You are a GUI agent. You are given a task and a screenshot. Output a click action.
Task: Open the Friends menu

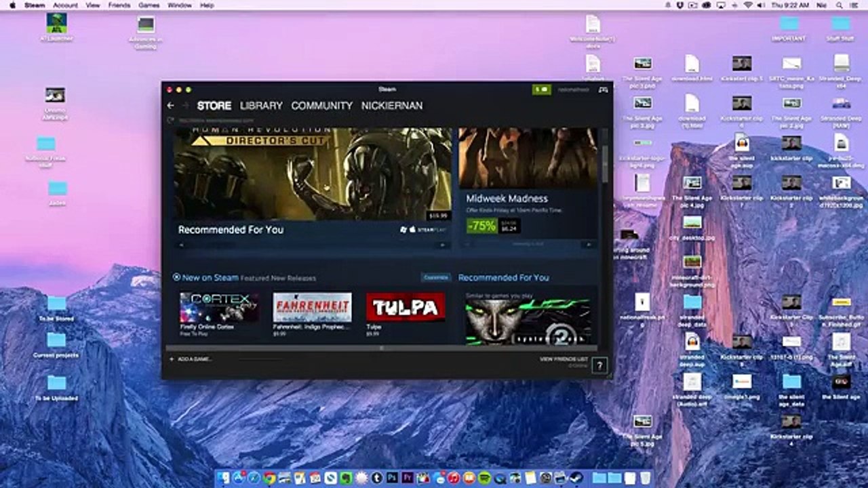pos(119,5)
